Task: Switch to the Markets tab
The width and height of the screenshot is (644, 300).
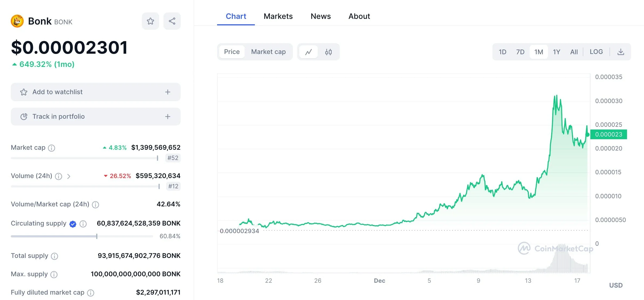Action: (278, 16)
